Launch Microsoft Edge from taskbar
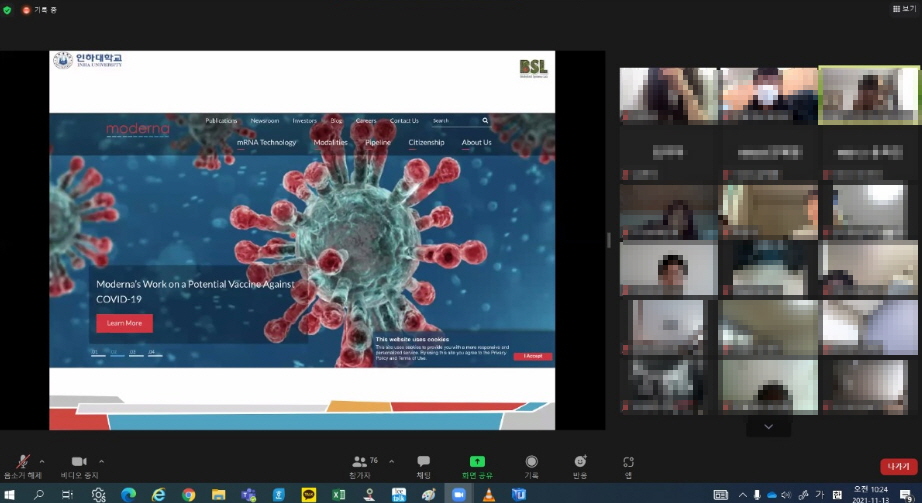 point(128,495)
